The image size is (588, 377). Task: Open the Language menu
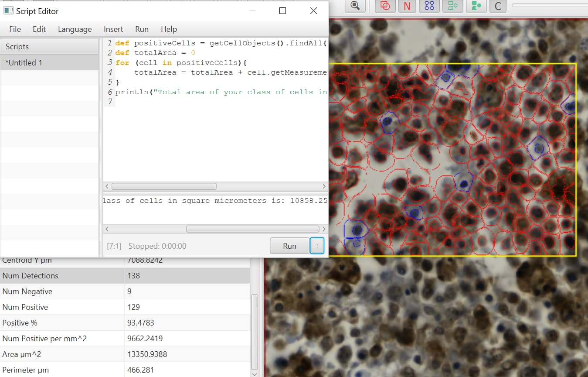pos(75,29)
